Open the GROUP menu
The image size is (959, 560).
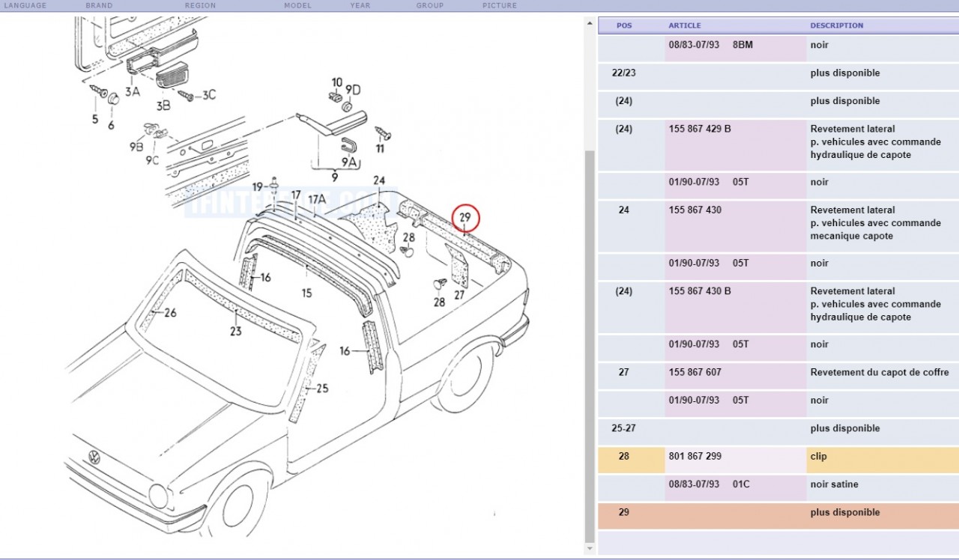coord(429,5)
